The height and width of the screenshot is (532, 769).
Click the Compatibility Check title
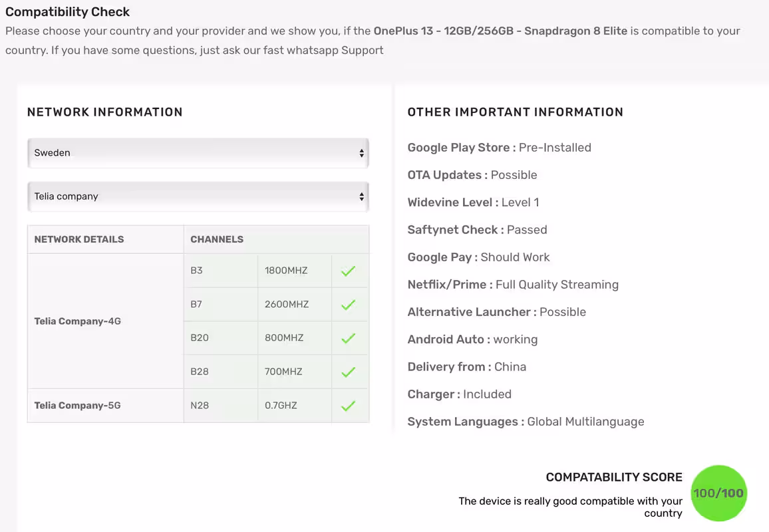pyautogui.click(x=68, y=12)
